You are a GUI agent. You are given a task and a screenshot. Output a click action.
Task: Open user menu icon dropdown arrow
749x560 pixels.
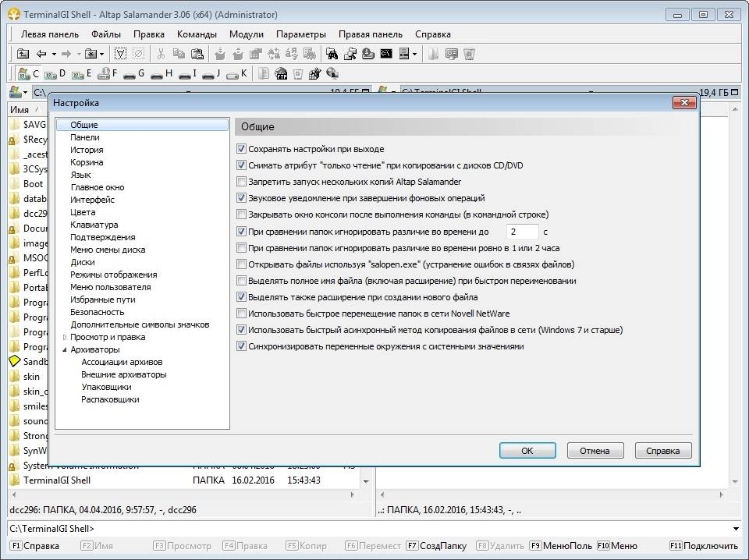pos(414,54)
